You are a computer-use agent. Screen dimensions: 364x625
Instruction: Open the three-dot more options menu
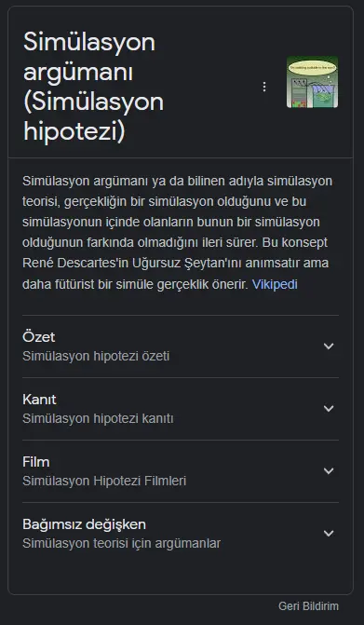(x=264, y=87)
